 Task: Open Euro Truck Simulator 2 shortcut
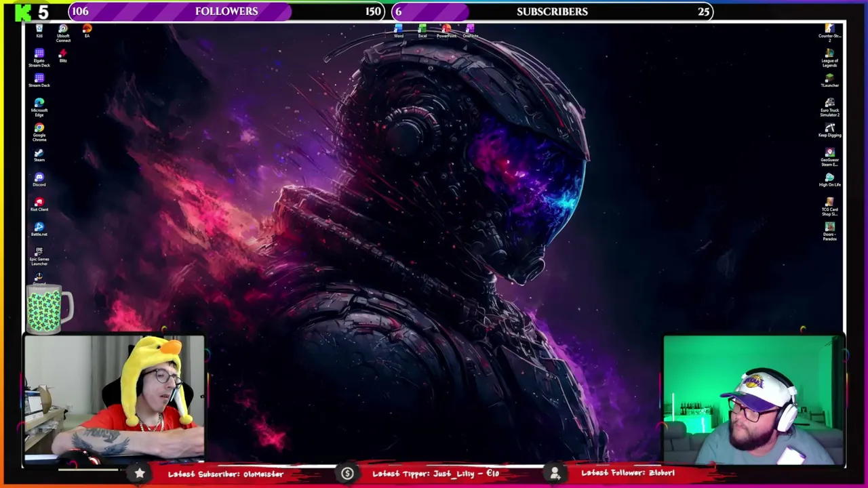(x=829, y=108)
